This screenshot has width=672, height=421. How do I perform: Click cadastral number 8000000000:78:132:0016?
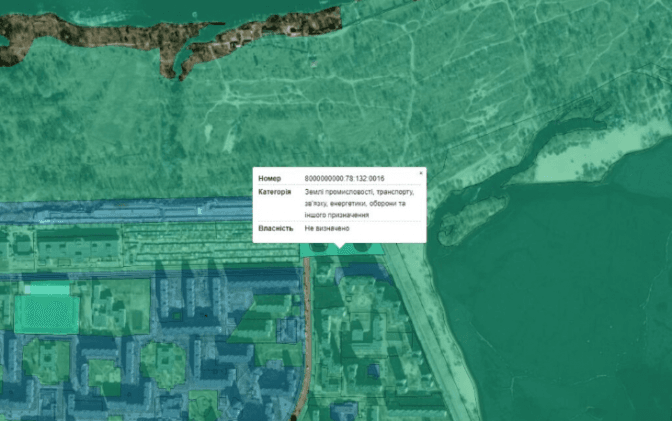click(x=343, y=178)
